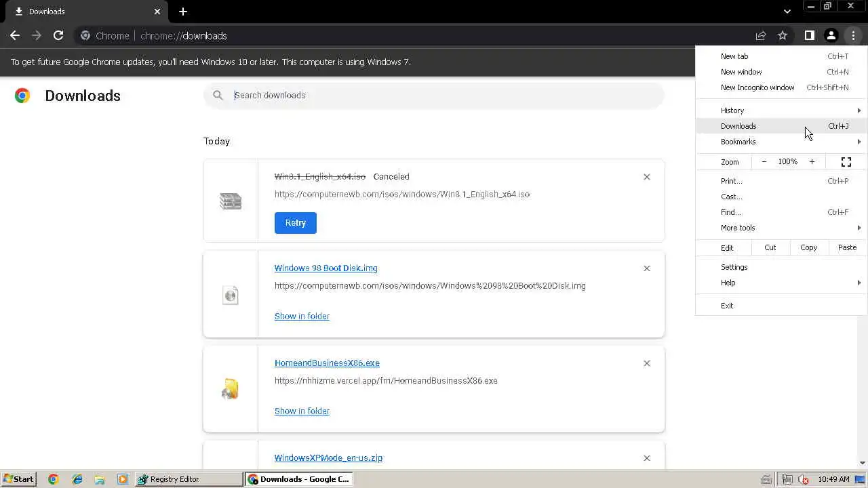The width and height of the screenshot is (868, 488).
Task: Click the Chrome site info icon
Action: 85,35
